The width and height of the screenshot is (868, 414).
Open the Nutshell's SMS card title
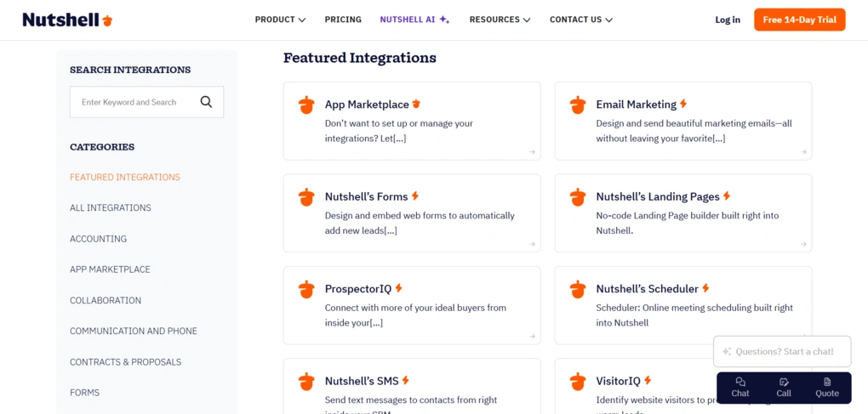pyautogui.click(x=362, y=381)
